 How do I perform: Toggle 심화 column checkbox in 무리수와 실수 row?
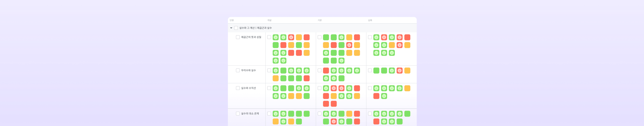coord(370,71)
